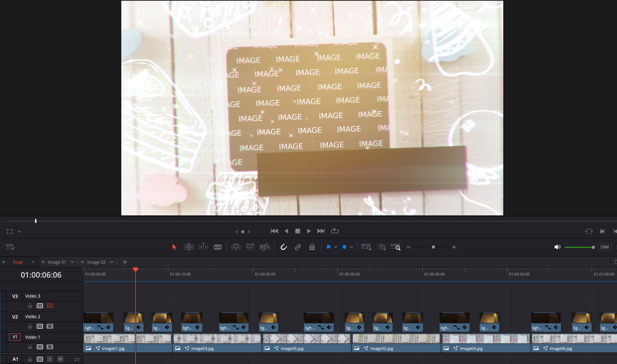Viewport: 617px width, 364px height.
Task: Mute audio track A1 with M
Action: [x=60, y=359]
